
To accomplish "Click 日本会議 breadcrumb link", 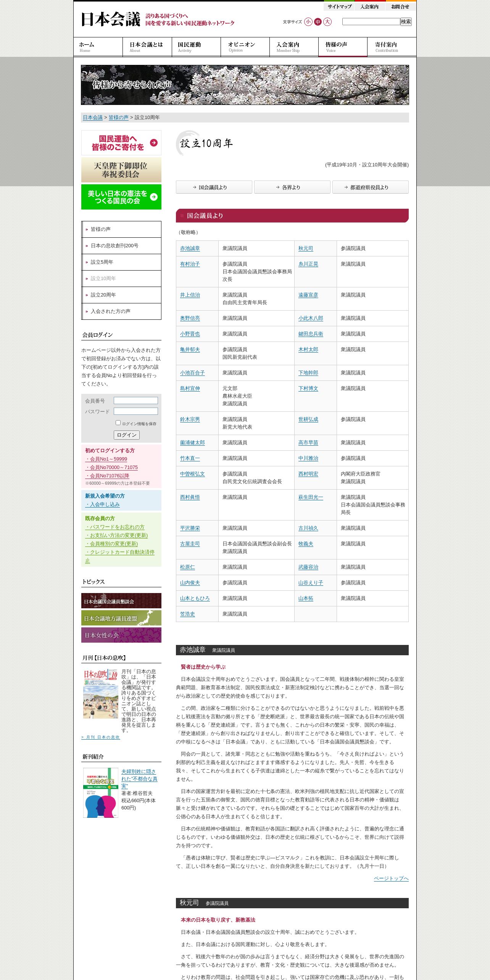I will (93, 118).
